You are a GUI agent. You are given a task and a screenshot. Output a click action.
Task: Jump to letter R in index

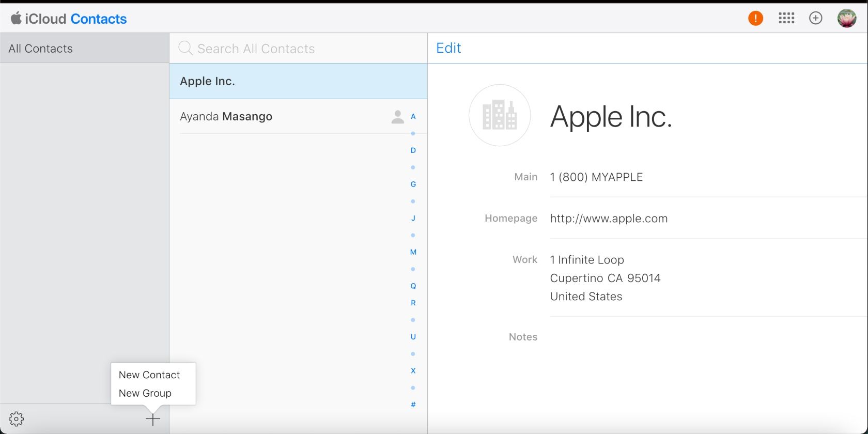pos(413,303)
